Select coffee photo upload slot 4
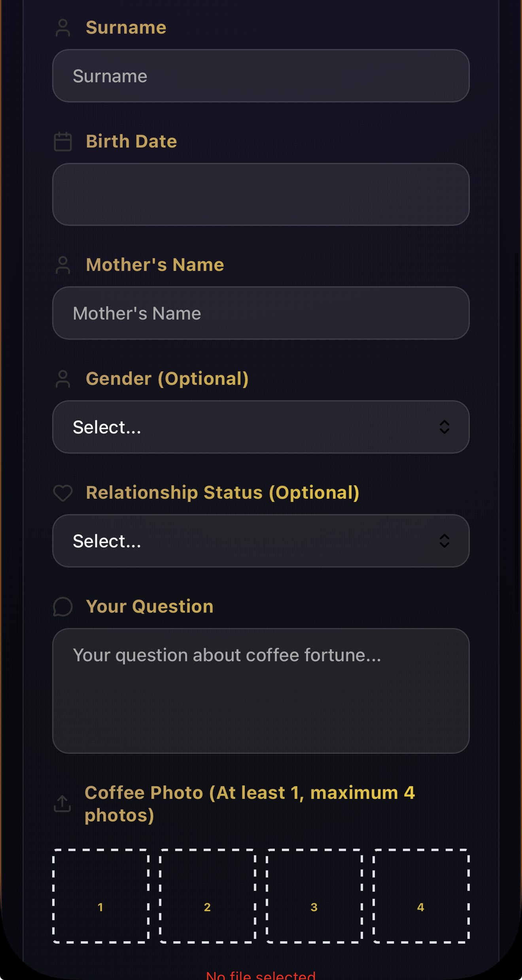The height and width of the screenshot is (980, 522). pos(420,908)
